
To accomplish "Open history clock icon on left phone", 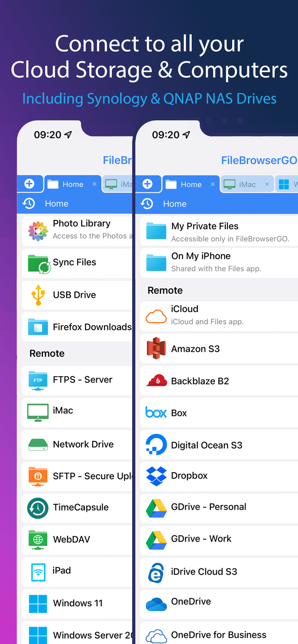I will click(x=29, y=204).
